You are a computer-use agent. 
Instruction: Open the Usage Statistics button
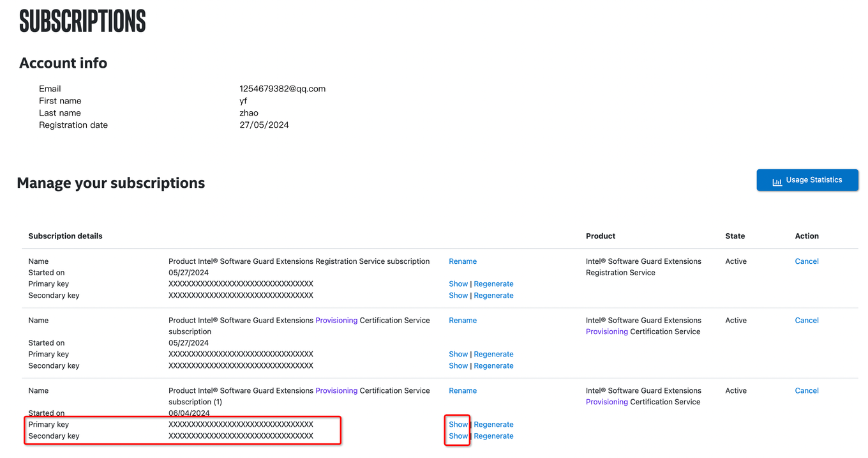click(807, 180)
